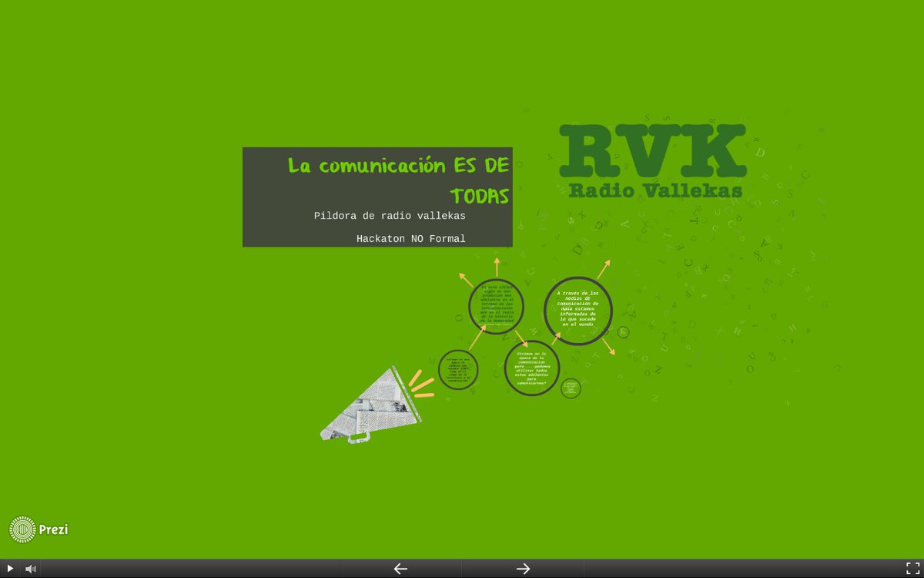Enter fullscreen mode
The height and width of the screenshot is (578, 924).
[912, 569]
